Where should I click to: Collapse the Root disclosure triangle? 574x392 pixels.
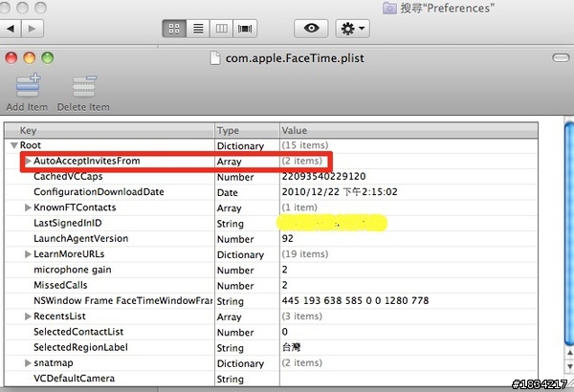tap(14, 145)
